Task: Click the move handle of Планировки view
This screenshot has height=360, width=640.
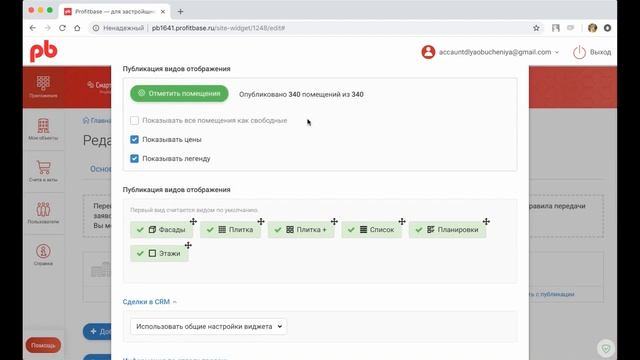Action: [x=486, y=221]
